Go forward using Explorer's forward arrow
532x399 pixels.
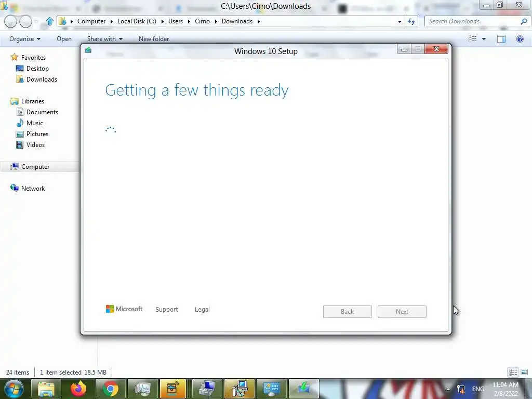pos(25,21)
